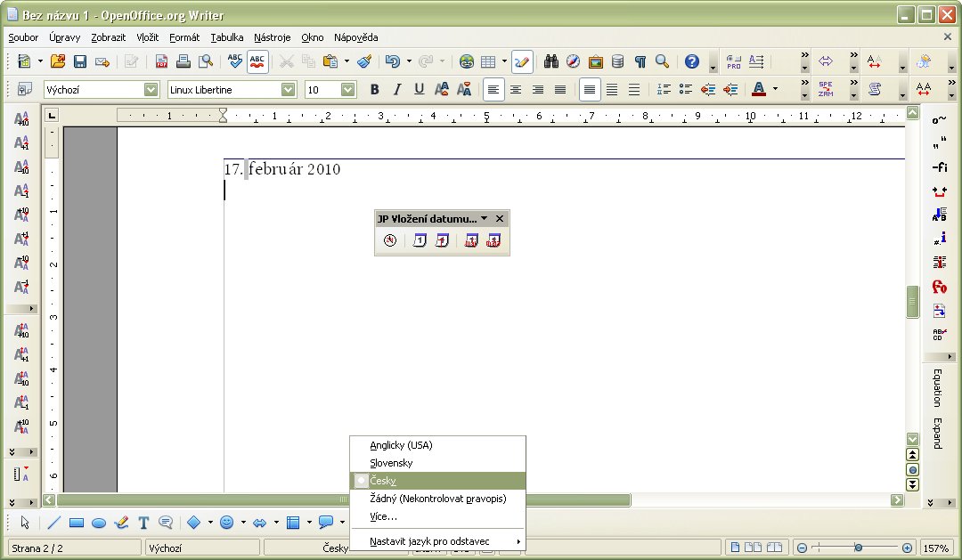The width and height of the screenshot is (962, 560).
Task: Apply the Format Paintbrush tool
Action: pos(364,61)
